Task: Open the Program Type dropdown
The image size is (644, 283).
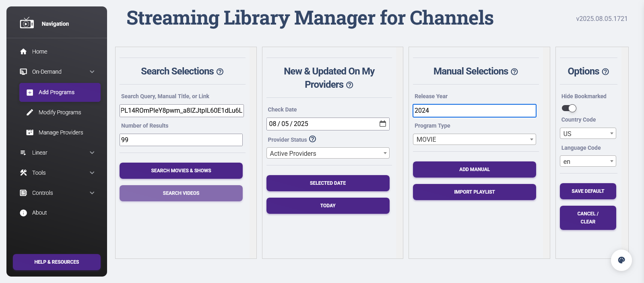Action: click(x=474, y=139)
